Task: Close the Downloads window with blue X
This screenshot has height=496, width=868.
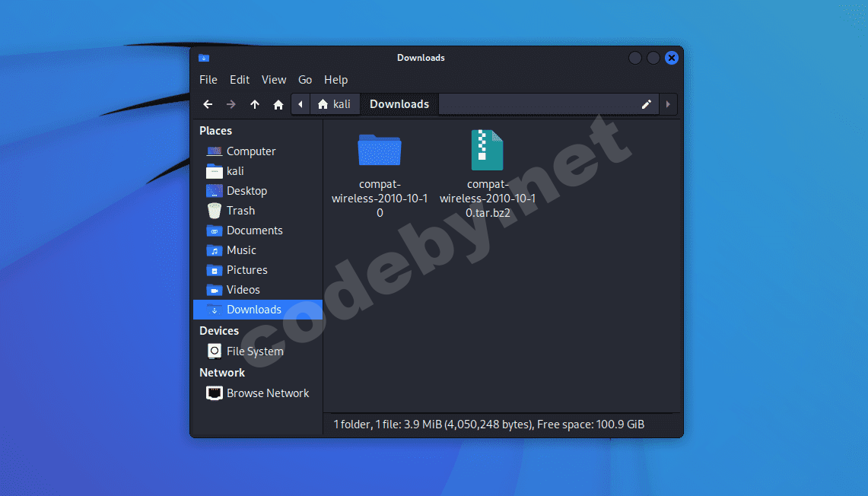Action: coord(672,58)
